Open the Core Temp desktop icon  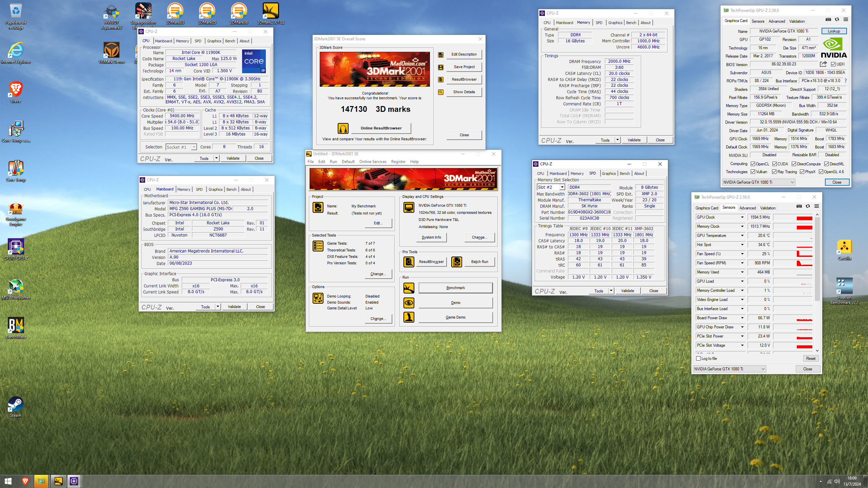click(16, 171)
